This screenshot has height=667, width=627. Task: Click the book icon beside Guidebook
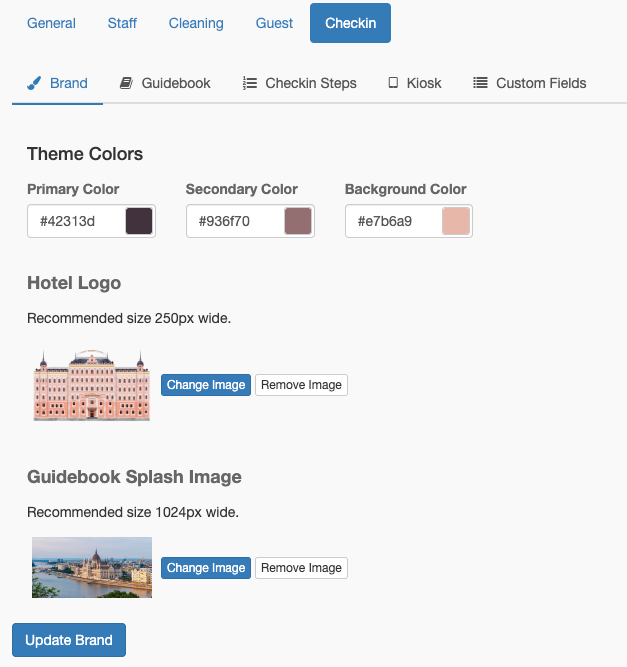(x=126, y=83)
